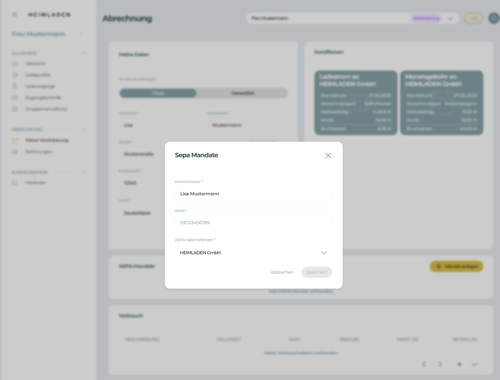
Task: Open the Ladepunkte sidebar icon
Action: [x=15, y=75]
